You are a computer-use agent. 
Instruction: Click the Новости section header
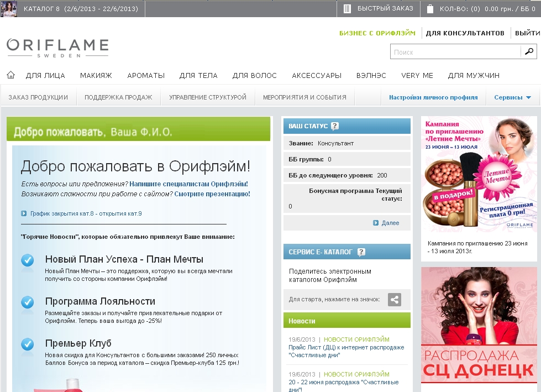point(346,320)
